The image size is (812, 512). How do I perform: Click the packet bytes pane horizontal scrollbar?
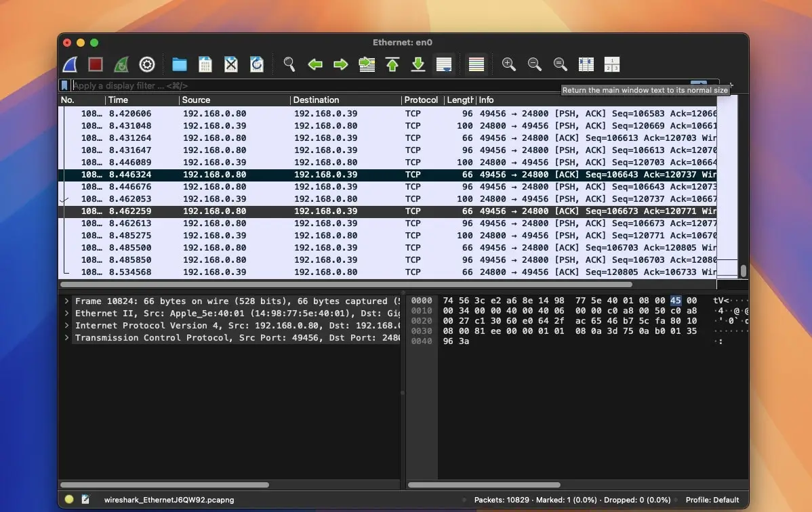click(x=484, y=485)
